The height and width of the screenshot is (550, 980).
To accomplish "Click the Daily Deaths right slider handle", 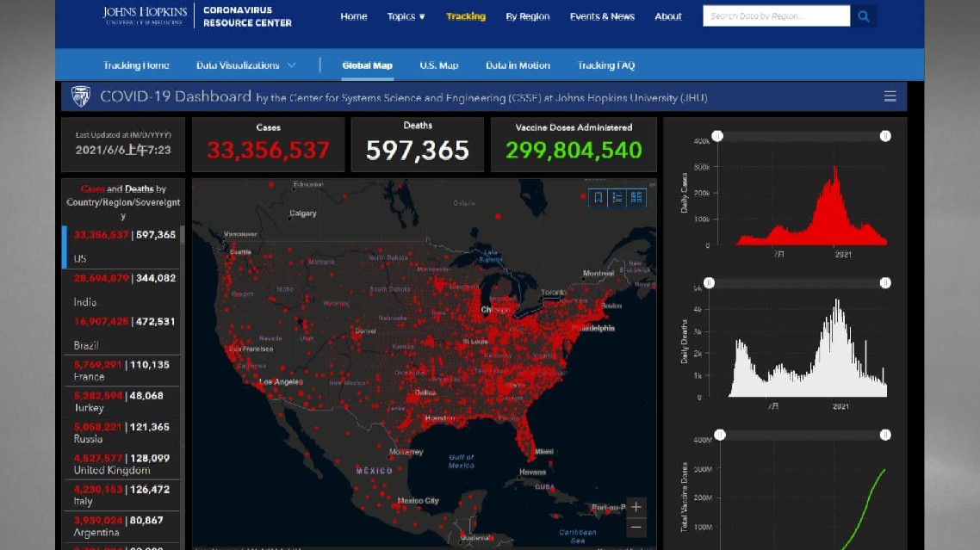I will coord(884,283).
